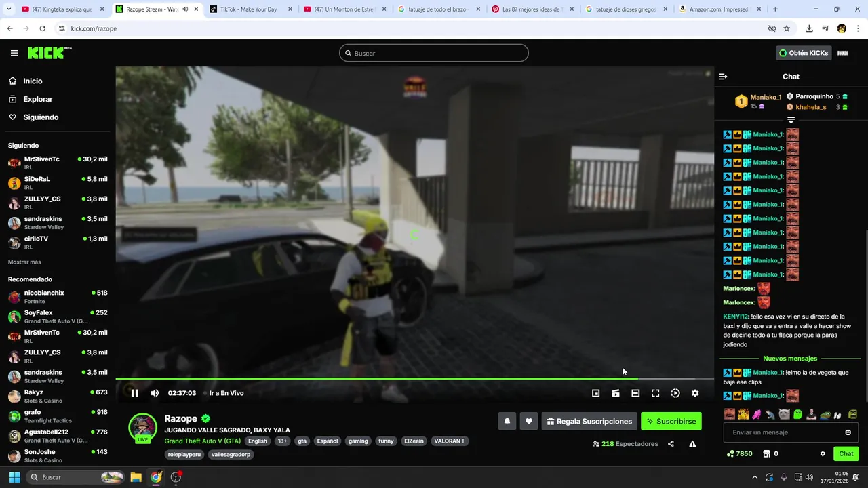The height and width of the screenshot is (488, 868).
Task: Click the VALORANT tag
Action: click(x=450, y=441)
